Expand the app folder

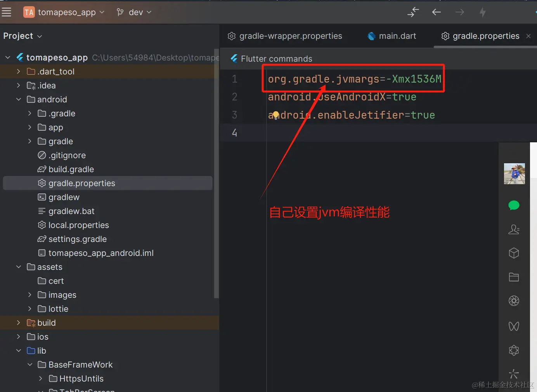(29, 127)
